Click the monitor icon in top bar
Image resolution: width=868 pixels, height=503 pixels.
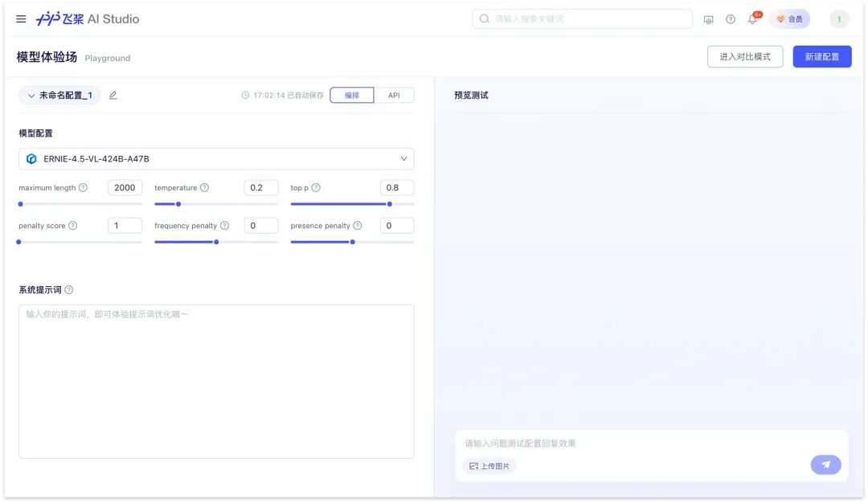[x=708, y=19]
